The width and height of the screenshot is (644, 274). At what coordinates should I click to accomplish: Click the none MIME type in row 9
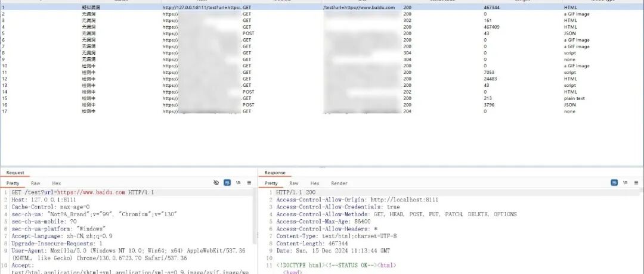point(569,60)
